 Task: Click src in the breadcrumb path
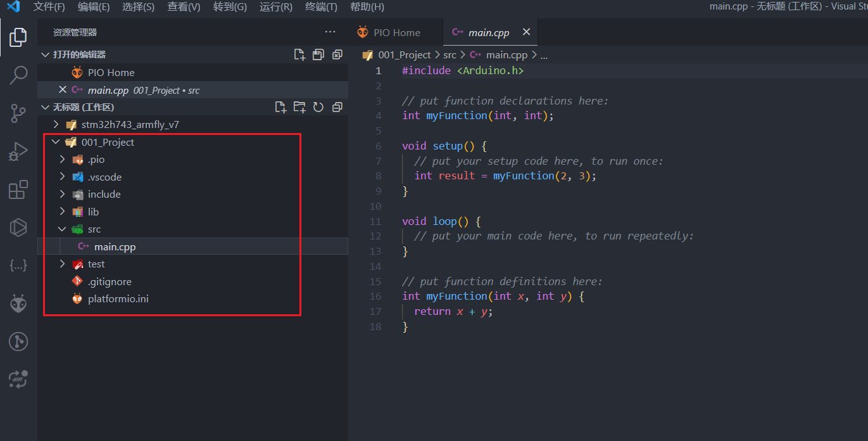coord(450,54)
